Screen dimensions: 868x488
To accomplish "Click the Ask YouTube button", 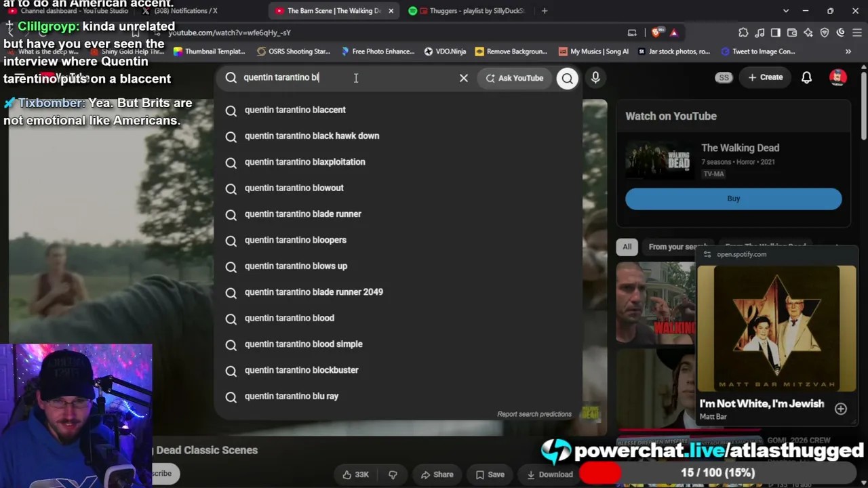I will coord(515,78).
